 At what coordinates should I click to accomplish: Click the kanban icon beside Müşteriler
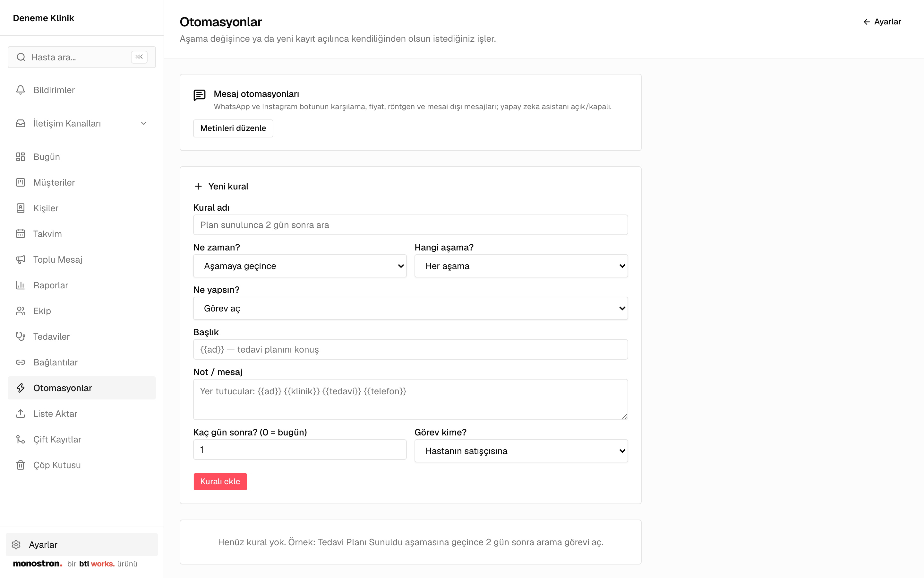click(21, 182)
